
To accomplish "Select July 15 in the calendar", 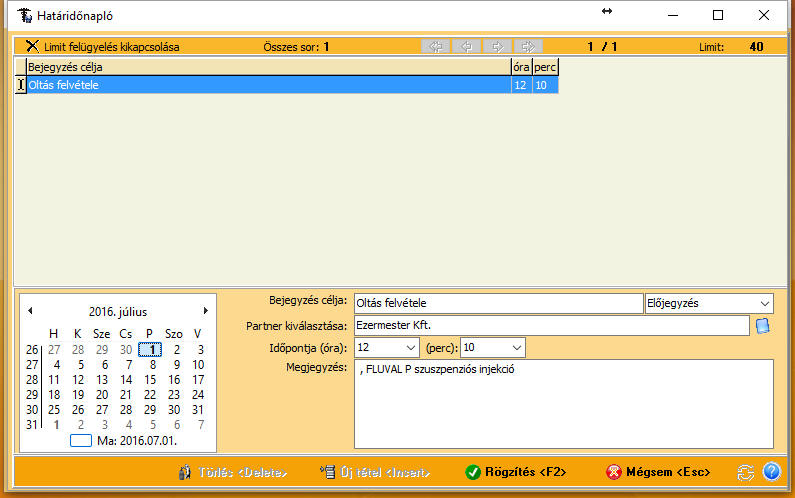I will 150,380.
